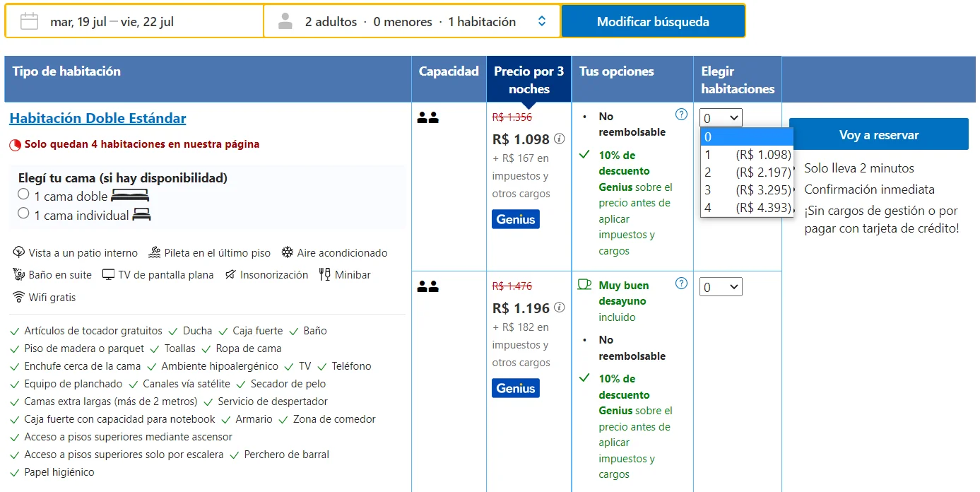Select the 1 cama individual radio option
Viewport: 980px width, 492px height.
point(23,213)
